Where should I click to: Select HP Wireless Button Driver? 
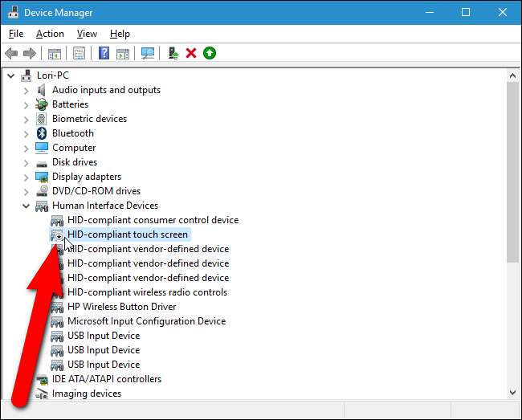point(121,307)
